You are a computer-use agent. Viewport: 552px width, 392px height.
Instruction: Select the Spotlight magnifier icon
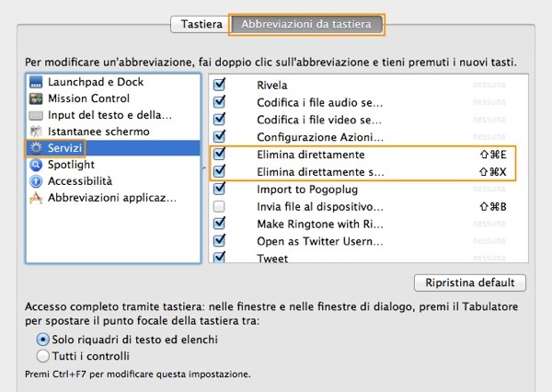pyautogui.click(x=36, y=165)
